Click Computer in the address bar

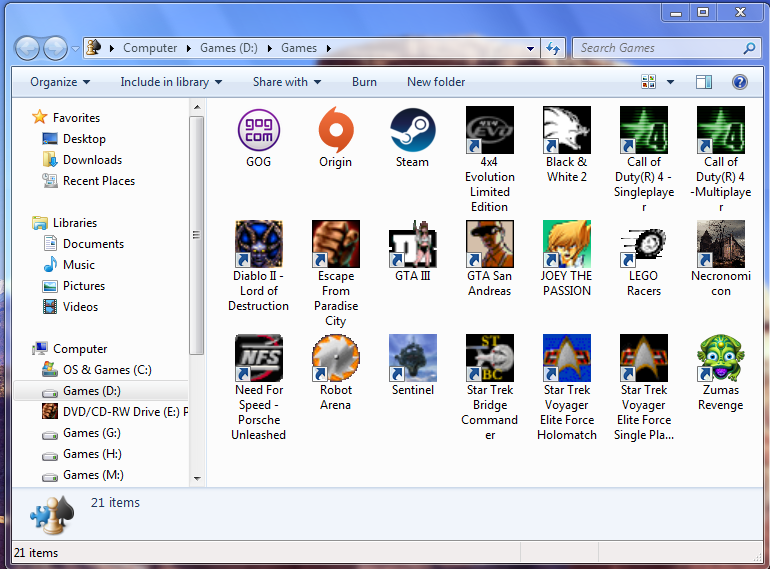point(150,48)
